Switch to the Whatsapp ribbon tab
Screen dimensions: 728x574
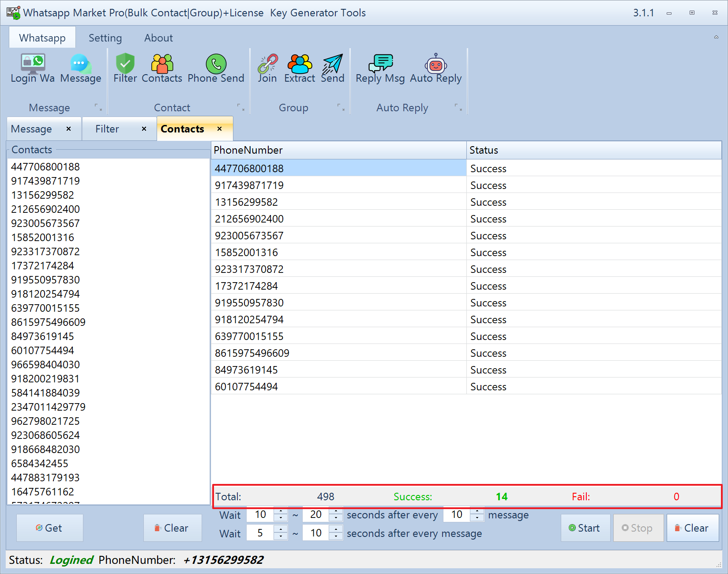(x=42, y=38)
